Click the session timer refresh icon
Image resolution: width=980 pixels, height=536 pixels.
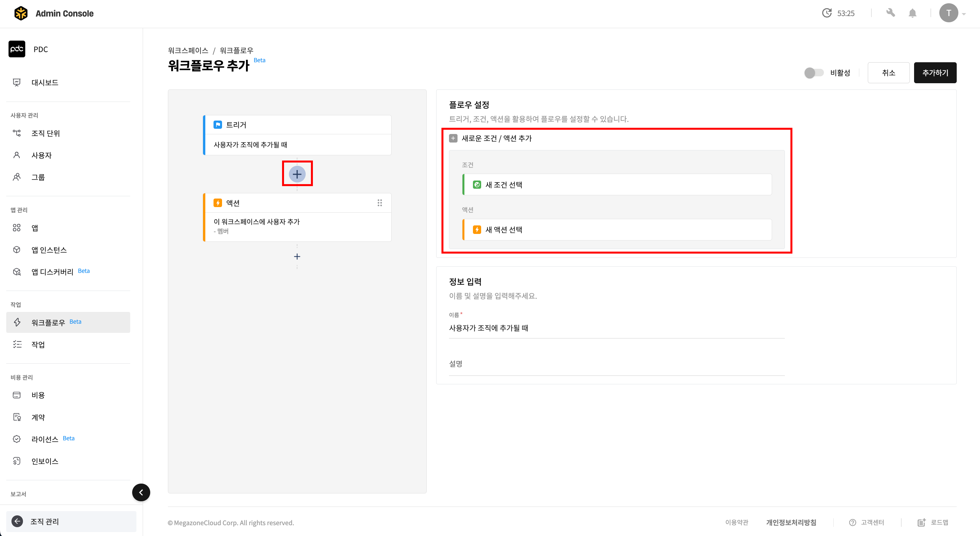[826, 13]
